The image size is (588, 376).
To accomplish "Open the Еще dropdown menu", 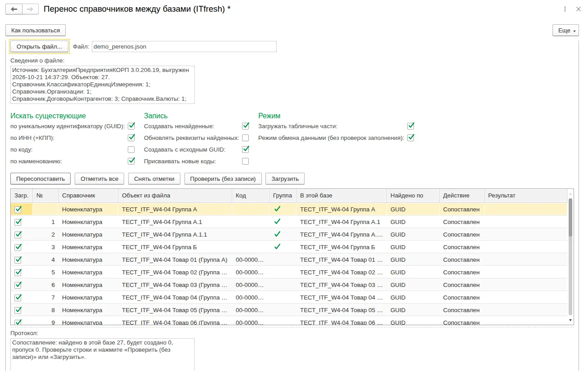I will click(565, 30).
